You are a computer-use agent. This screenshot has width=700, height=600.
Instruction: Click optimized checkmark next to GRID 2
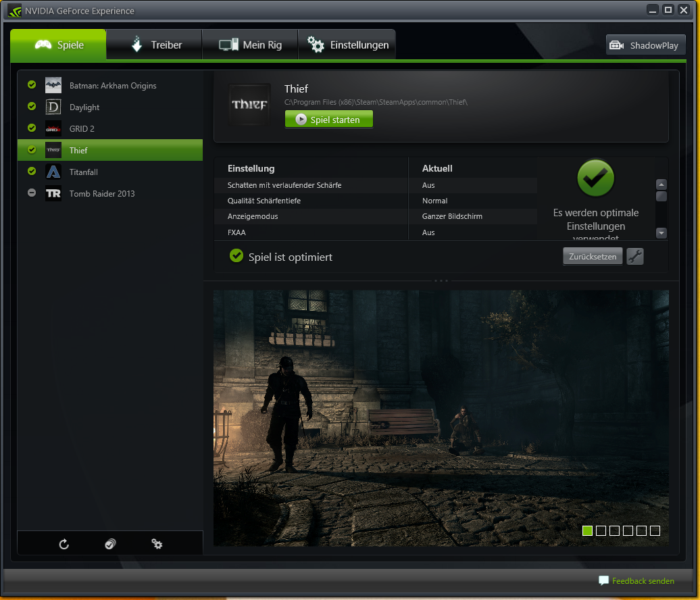click(32, 128)
